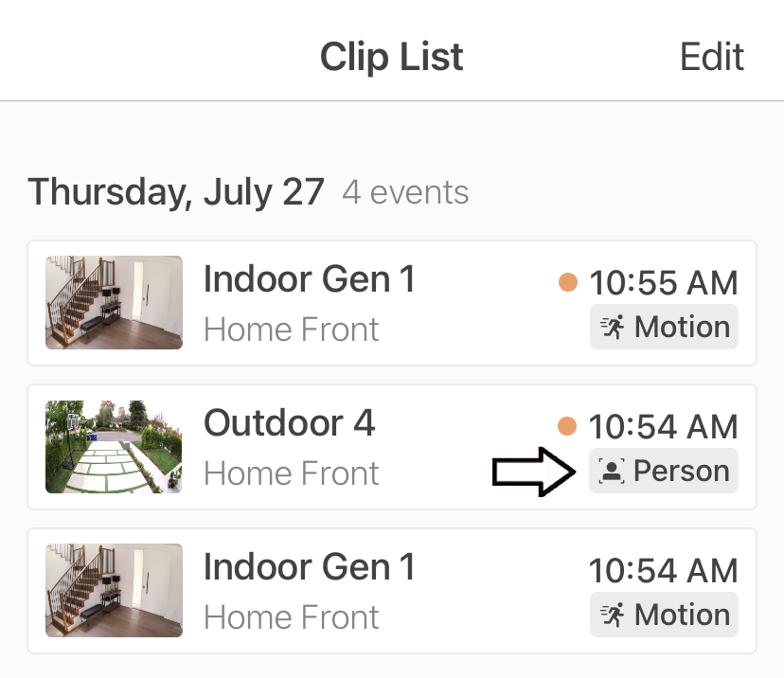Open the Outdoor 4 clip title
Viewport: 784px width, 678px height.
click(x=290, y=423)
